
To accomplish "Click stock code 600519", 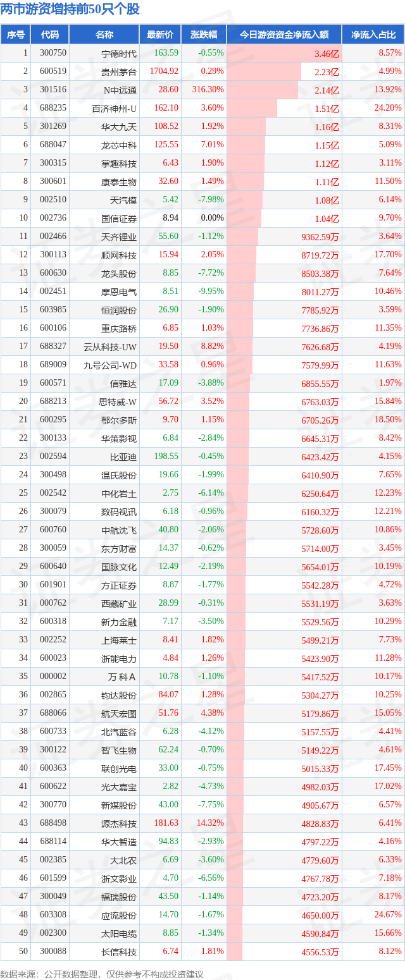I will point(53,71).
